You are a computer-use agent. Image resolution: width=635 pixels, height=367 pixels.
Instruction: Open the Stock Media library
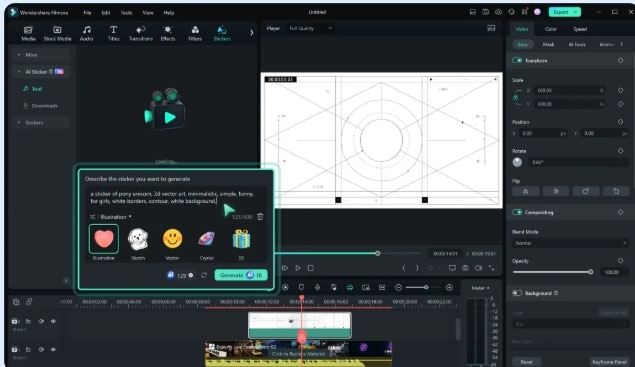coord(57,33)
